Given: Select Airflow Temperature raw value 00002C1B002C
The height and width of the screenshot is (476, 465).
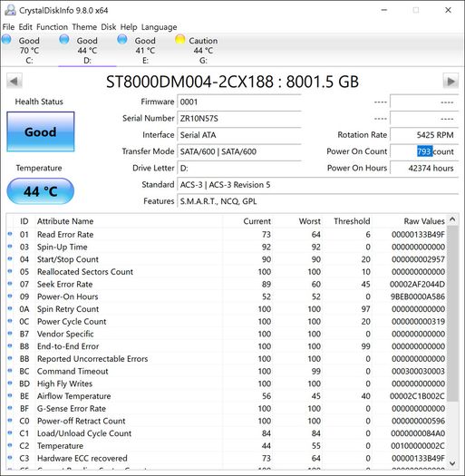Looking at the screenshot, I should 417,396.
